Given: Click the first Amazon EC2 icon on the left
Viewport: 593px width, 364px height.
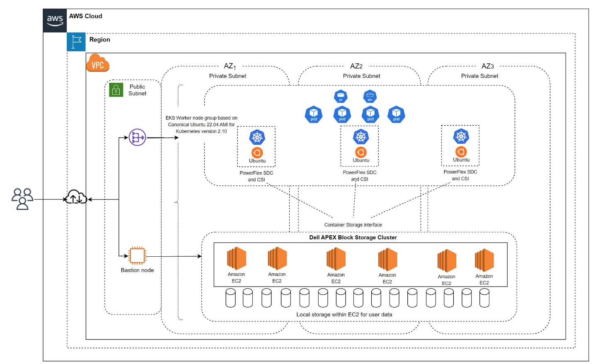Looking at the screenshot, I should [x=237, y=258].
